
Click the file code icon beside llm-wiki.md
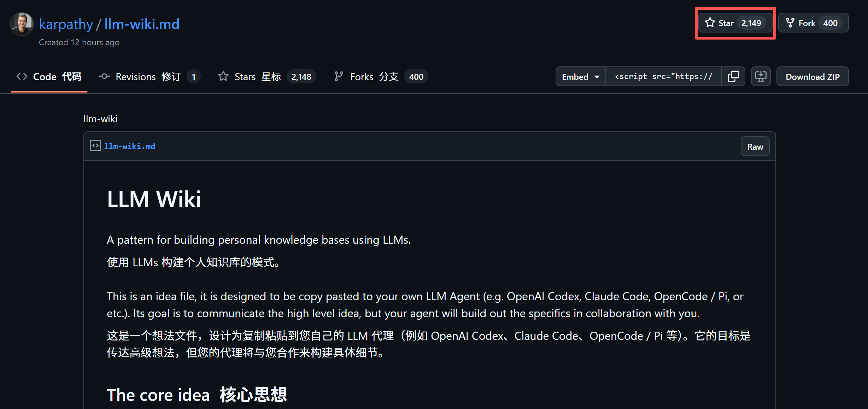[95, 146]
